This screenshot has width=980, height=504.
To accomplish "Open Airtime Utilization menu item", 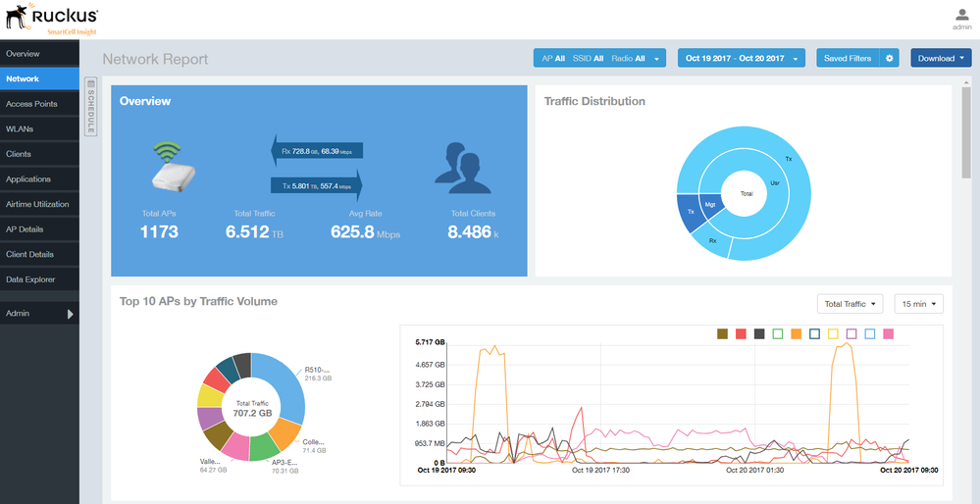I will click(x=37, y=204).
